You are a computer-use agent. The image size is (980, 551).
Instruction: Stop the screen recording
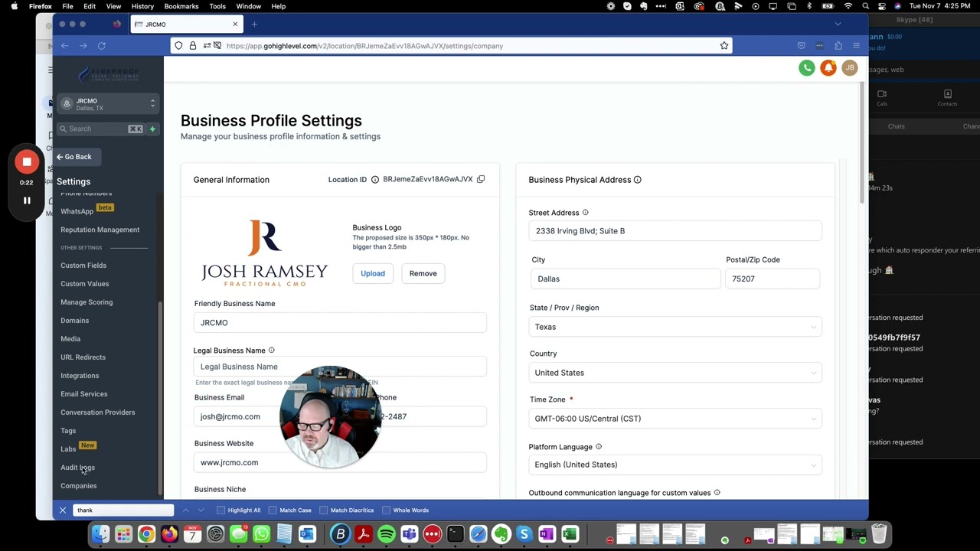point(27,161)
